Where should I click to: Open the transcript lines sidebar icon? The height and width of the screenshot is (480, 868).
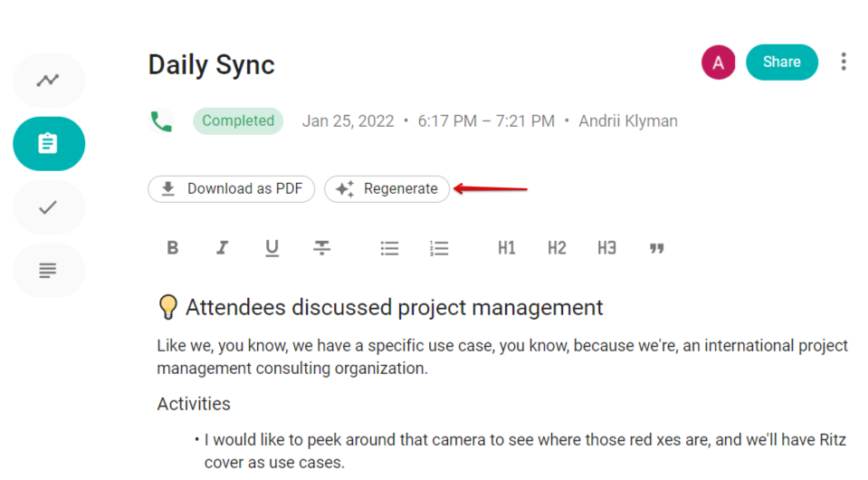pyautogui.click(x=48, y=270)
